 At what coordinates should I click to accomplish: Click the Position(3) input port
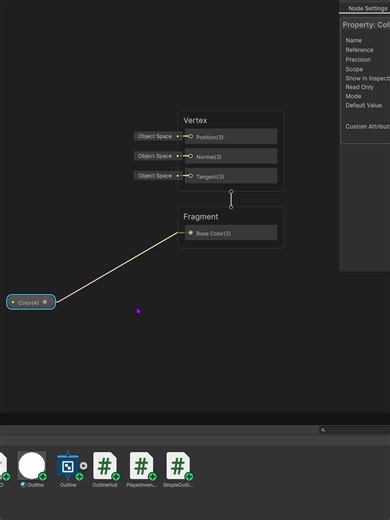tap(190, 136)
